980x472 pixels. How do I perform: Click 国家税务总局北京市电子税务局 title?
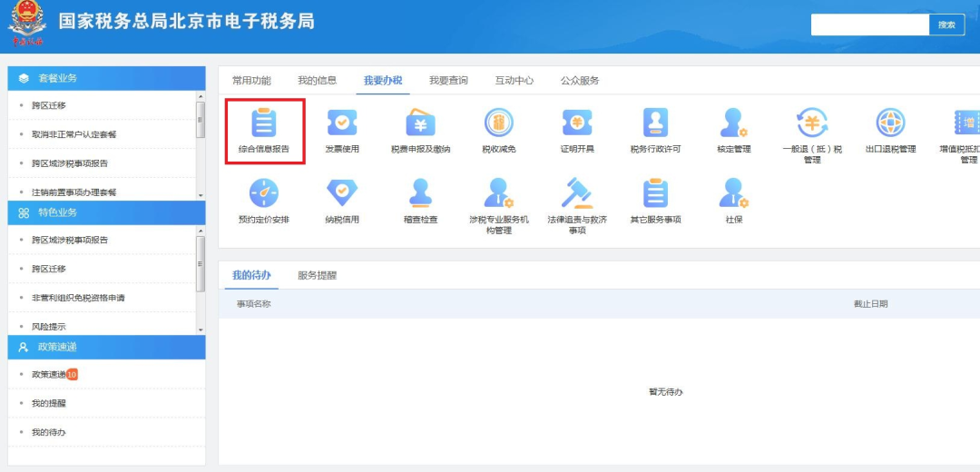click(x=186, y=21)
